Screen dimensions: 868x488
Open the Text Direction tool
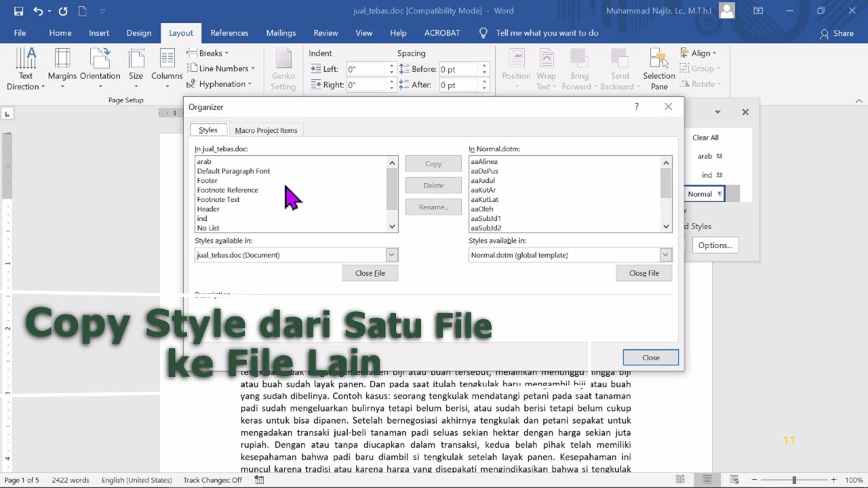(26, 69)
